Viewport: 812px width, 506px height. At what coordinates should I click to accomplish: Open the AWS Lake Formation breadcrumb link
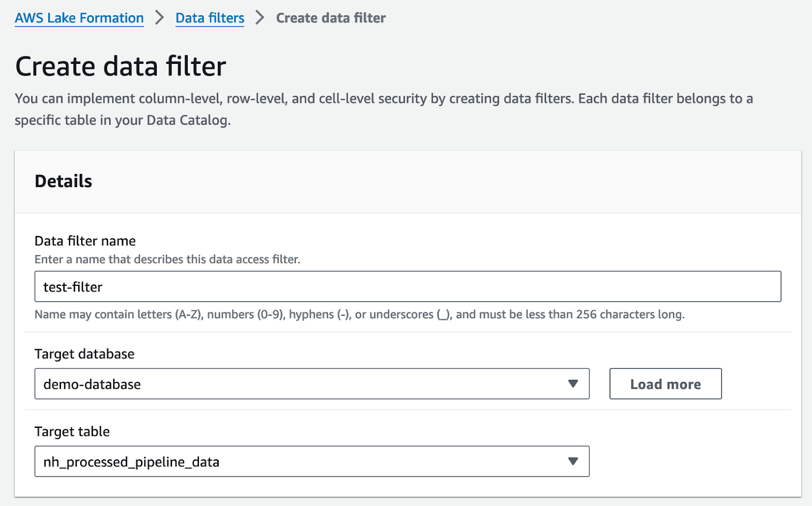click(x=79, y=18)
